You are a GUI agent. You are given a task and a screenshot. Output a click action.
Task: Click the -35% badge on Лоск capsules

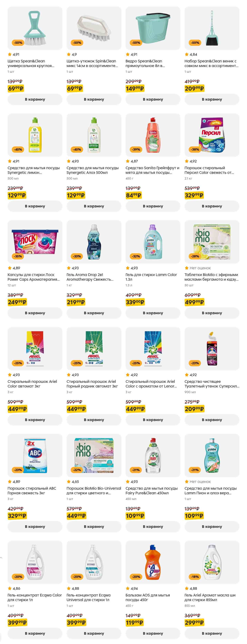18,256
